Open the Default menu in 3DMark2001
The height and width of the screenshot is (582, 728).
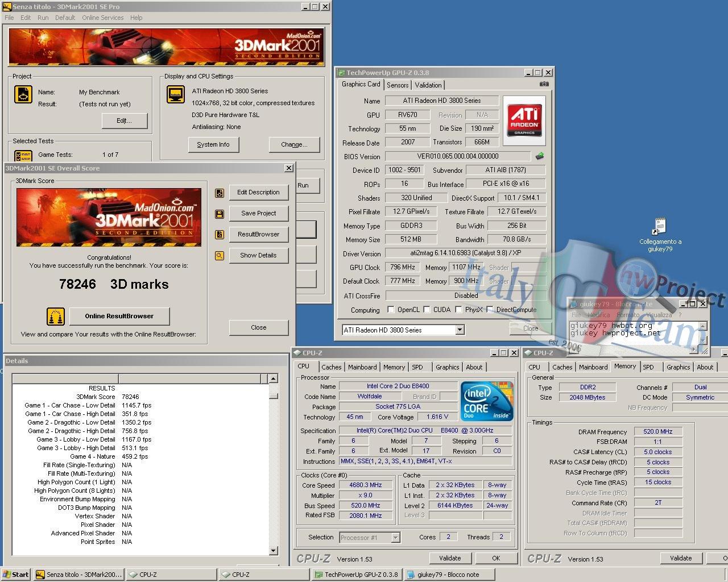pyautogui.click(x=65, y=18)
